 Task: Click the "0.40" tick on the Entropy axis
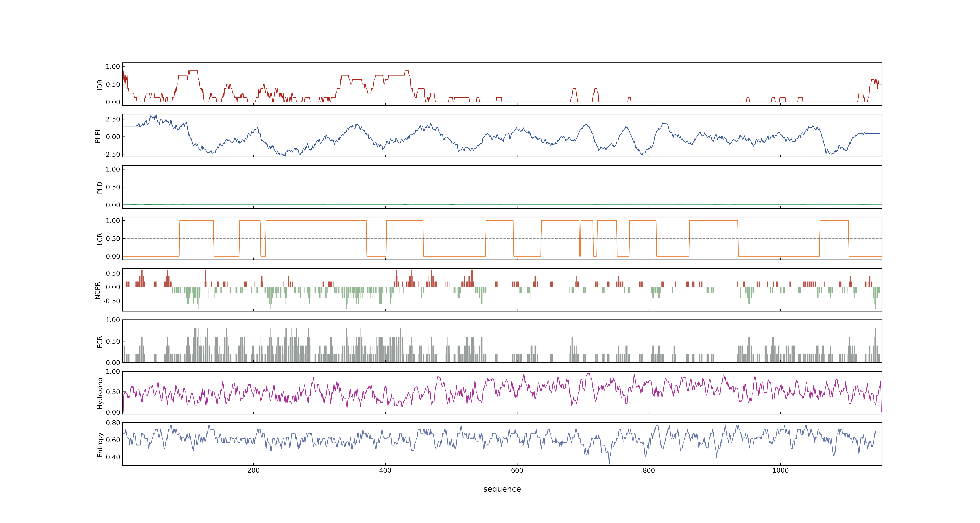pos(113,457)
